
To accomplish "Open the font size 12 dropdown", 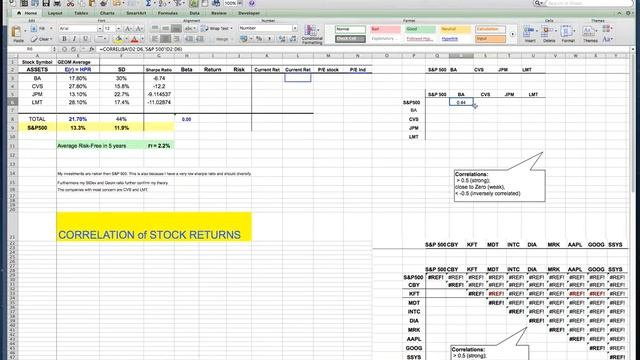I will click(119, 28).
